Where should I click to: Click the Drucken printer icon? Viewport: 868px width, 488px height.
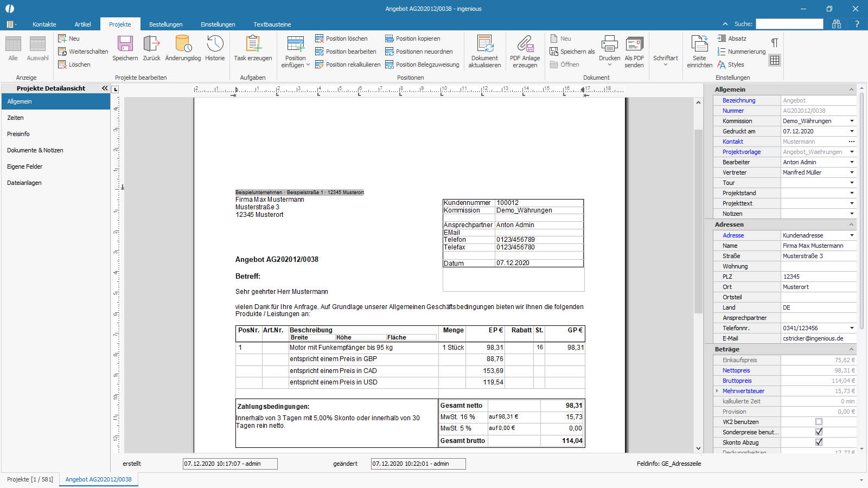click(x=609, y=44)
